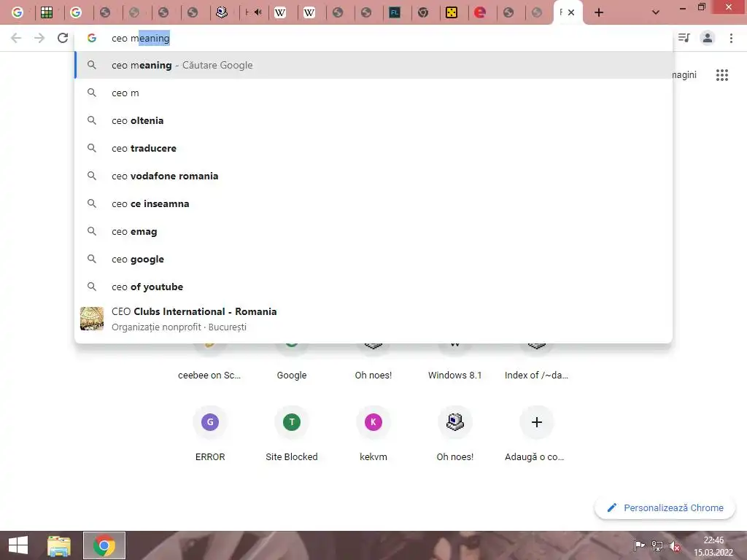
Task: Click magnifier icon beside 'ceo oltenia'
Action: pos(92,120)
